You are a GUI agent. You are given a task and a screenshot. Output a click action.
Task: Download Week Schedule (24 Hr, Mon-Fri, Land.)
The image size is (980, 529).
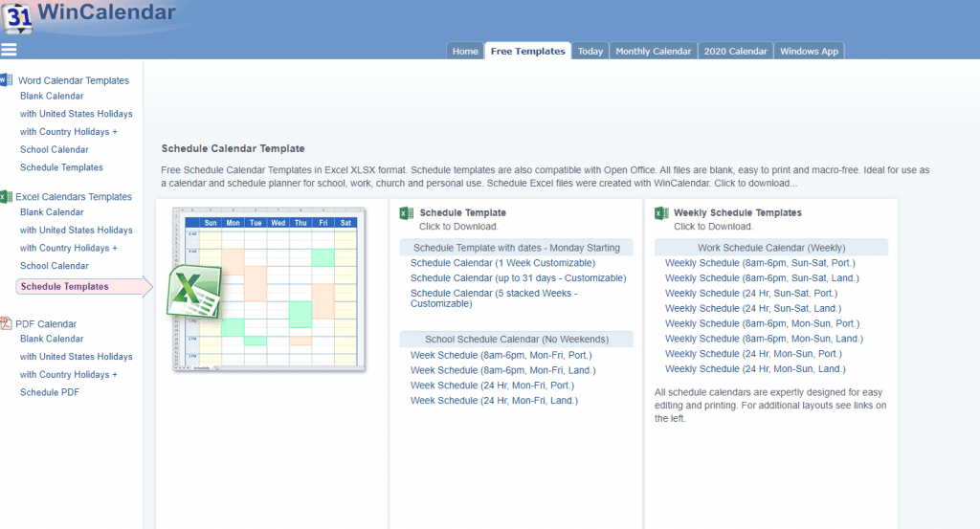tap(494, 401)
